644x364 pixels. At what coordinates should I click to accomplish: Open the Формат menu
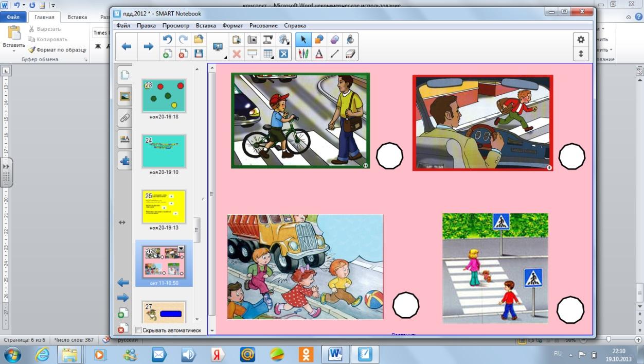[x=233, y=25]
